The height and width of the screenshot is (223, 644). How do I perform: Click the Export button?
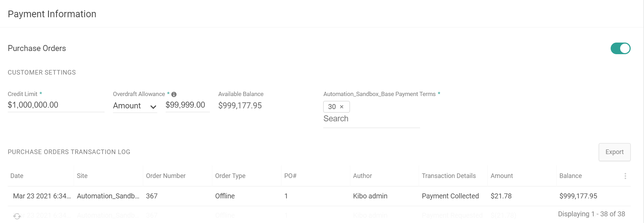tap(614, 152)
